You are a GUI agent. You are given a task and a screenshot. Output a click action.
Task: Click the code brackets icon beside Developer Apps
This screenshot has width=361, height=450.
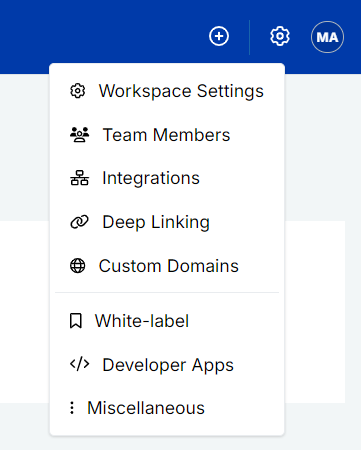(80, 364)
